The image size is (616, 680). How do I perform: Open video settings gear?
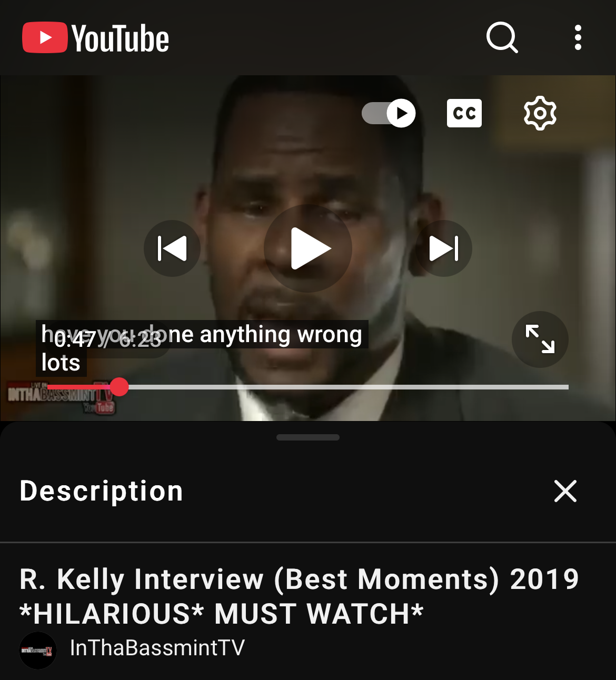540,113
